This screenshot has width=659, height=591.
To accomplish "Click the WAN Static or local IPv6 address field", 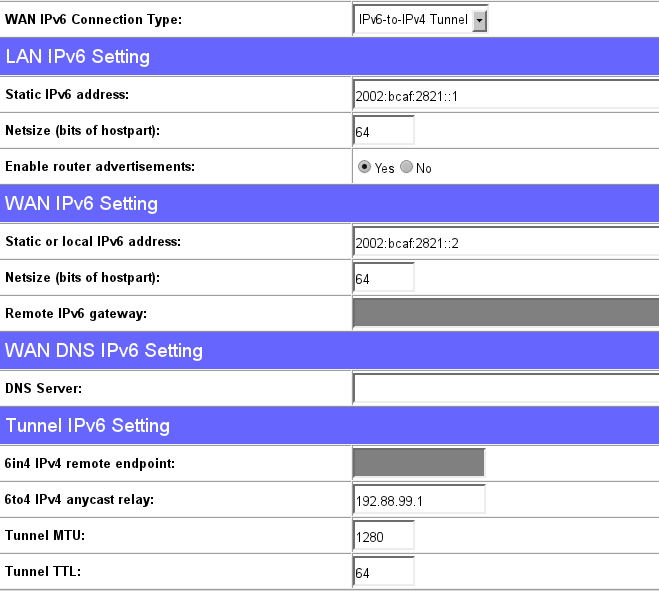I will coord(505,242).
